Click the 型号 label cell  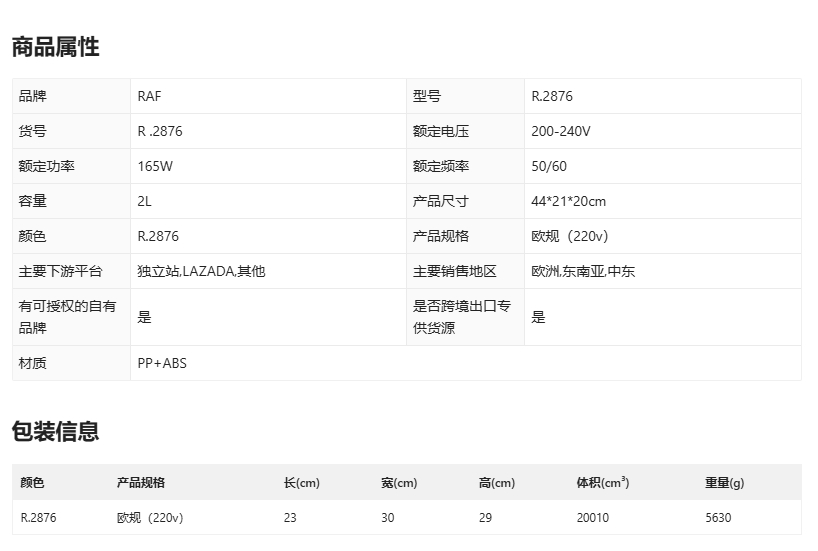(427, 97)
